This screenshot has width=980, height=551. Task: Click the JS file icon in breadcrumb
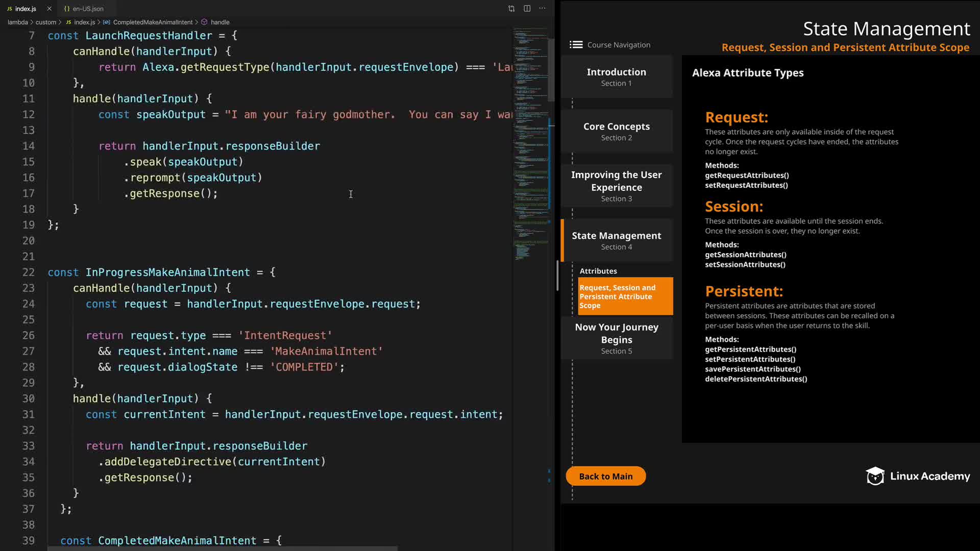tap(68, 22)
